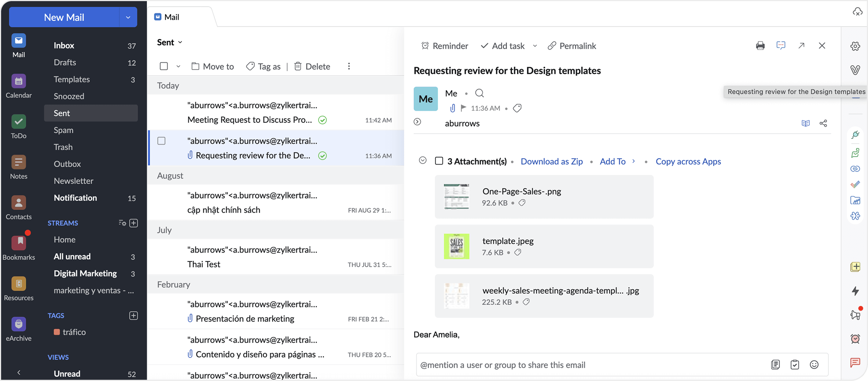Click the emoji smiley icon in comment box
The height and width of the screenshot is (381, 868).
[x=814, y=364]
